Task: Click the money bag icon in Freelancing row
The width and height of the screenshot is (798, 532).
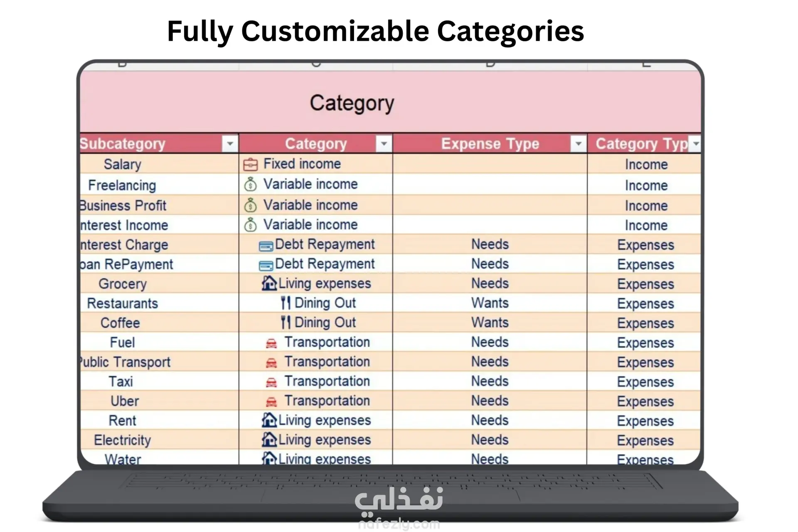Action: click(250, 184)
